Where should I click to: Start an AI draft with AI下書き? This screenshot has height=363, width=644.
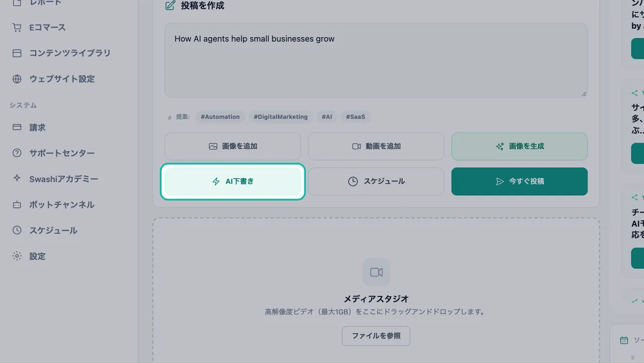tap(232, 181)
